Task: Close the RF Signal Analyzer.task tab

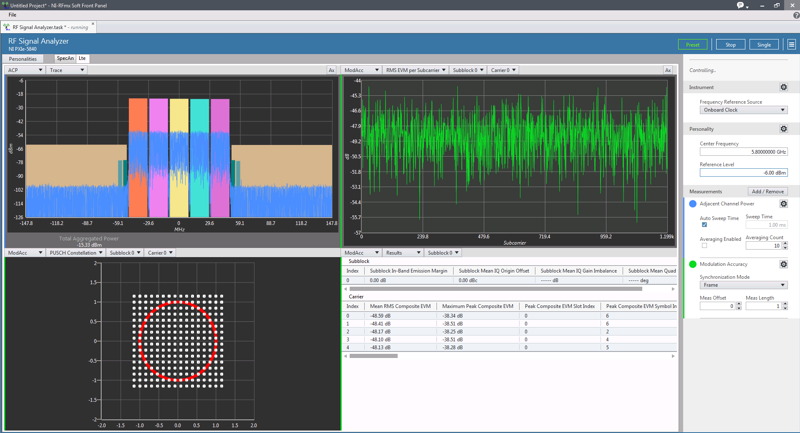Action: click(x=93, y=25)
